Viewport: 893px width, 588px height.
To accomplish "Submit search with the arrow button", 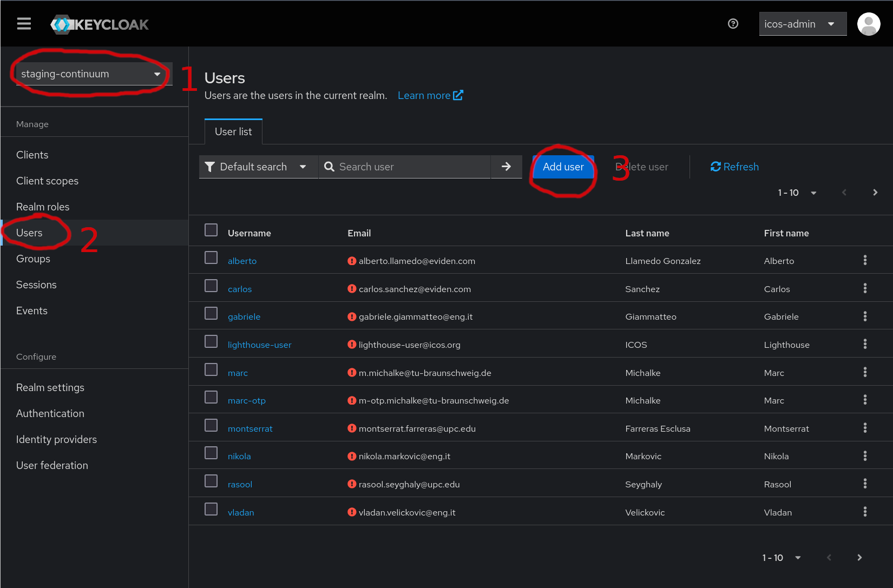I will click(506, 167).
